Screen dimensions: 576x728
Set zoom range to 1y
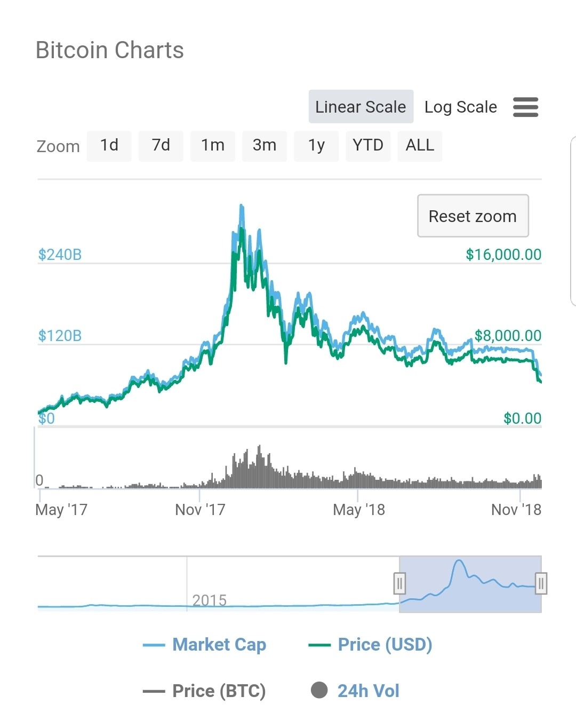[316, 146]
